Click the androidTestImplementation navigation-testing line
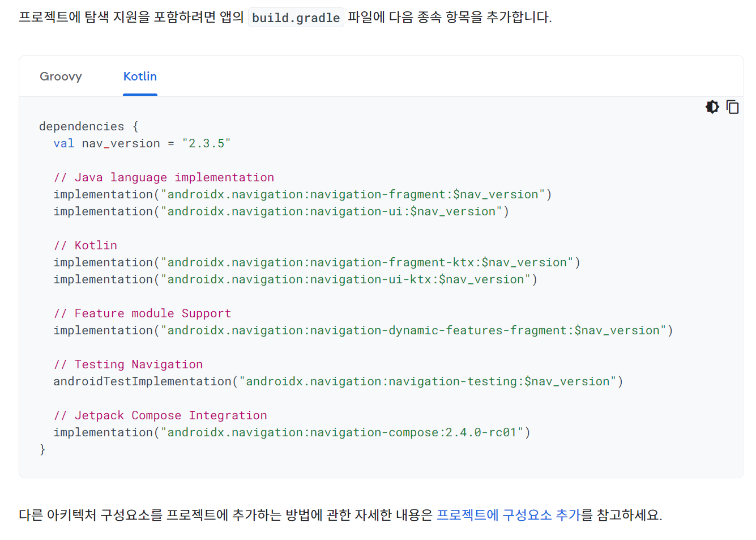This screenshot has height=540, width=756. pos(338,381)
